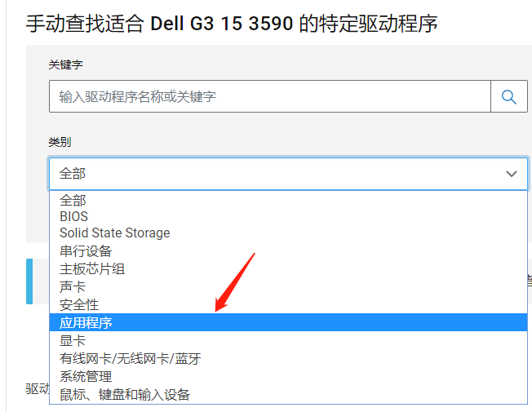
Task: Choose the 声卡 option
Action: click(73, 286)
